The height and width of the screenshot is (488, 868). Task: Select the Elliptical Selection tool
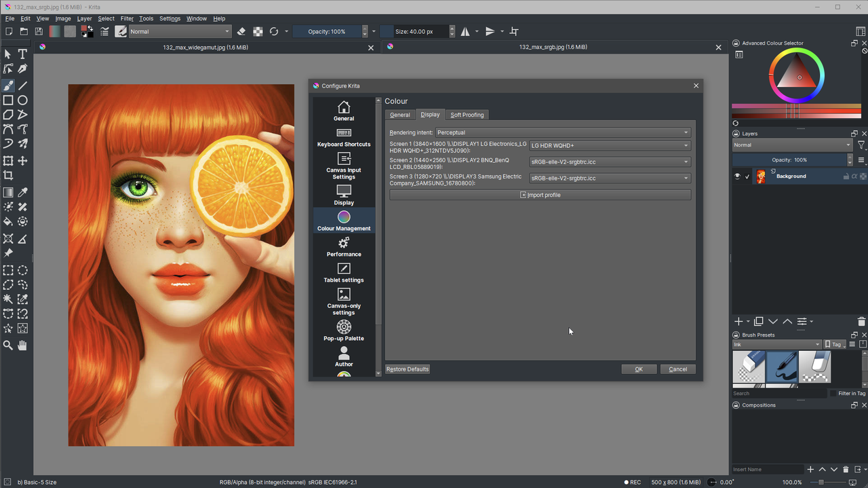(22, 270)
